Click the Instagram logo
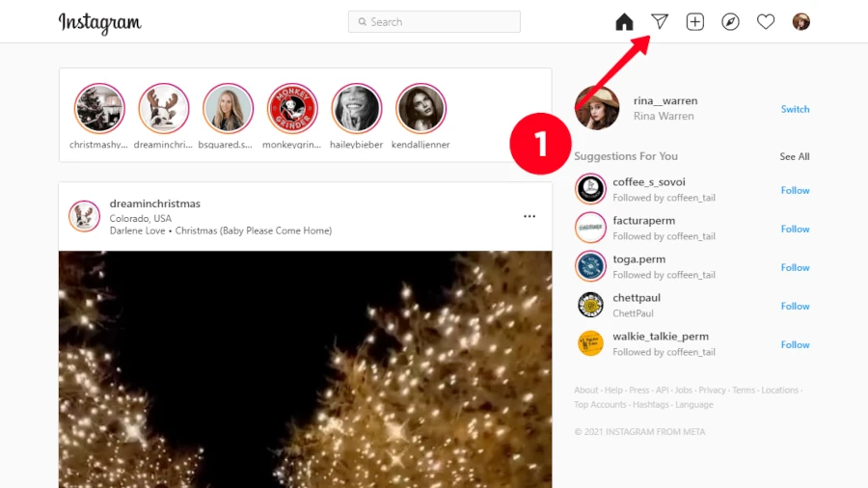The height and width of the screenshot is (488, 868). tap(99, 22)
